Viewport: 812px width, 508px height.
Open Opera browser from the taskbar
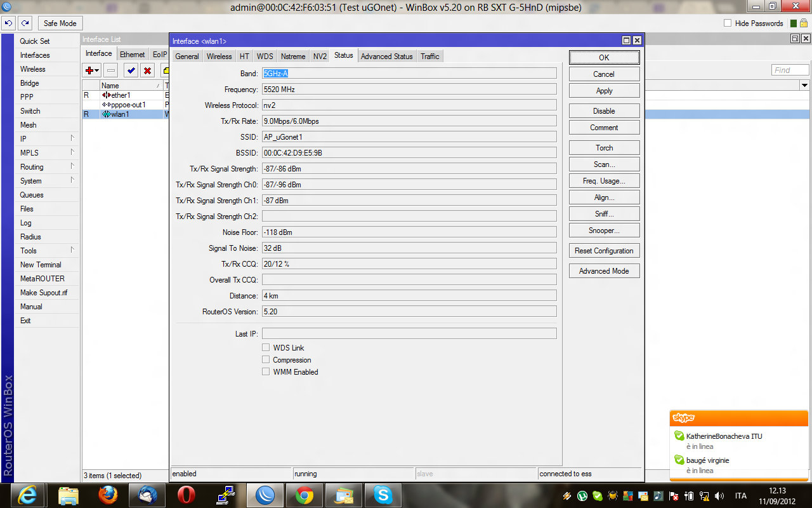pyautogui.click(x=187, y=495)
